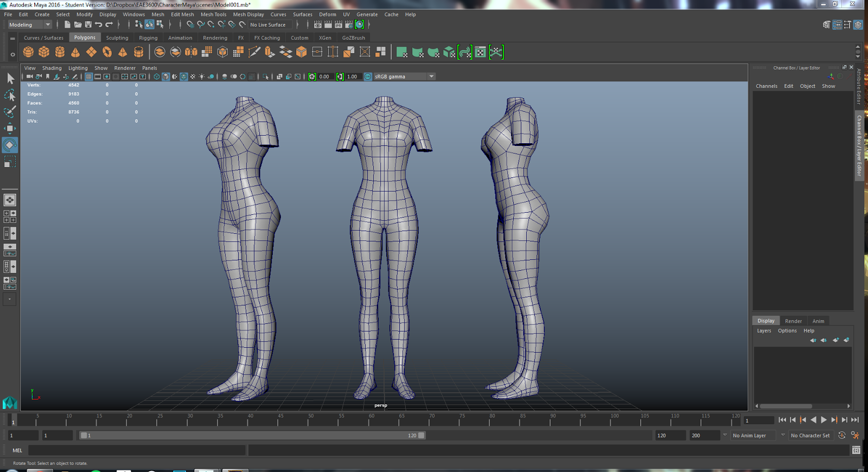
Task: Click the IPR render icon
Action: [x=339, y=24]
